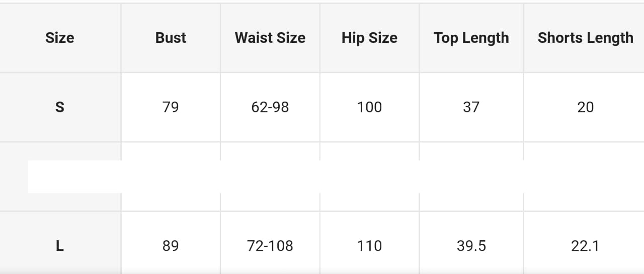Click waist value 72-108
This screenshot has width=644, height=274.
270,246
